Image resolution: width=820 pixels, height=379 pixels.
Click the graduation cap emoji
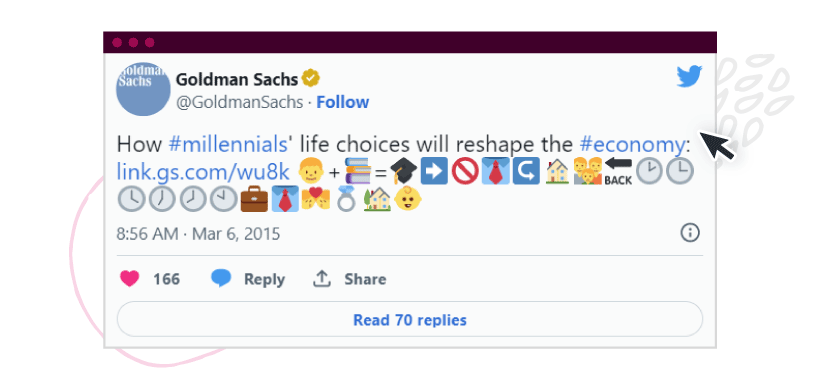(404, 171)
